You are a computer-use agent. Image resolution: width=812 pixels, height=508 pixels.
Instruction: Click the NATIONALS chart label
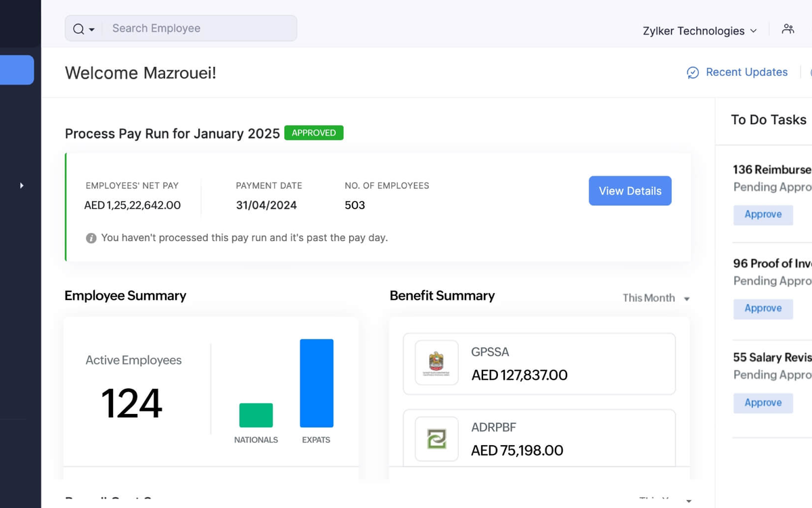click(x=256, y=440)
